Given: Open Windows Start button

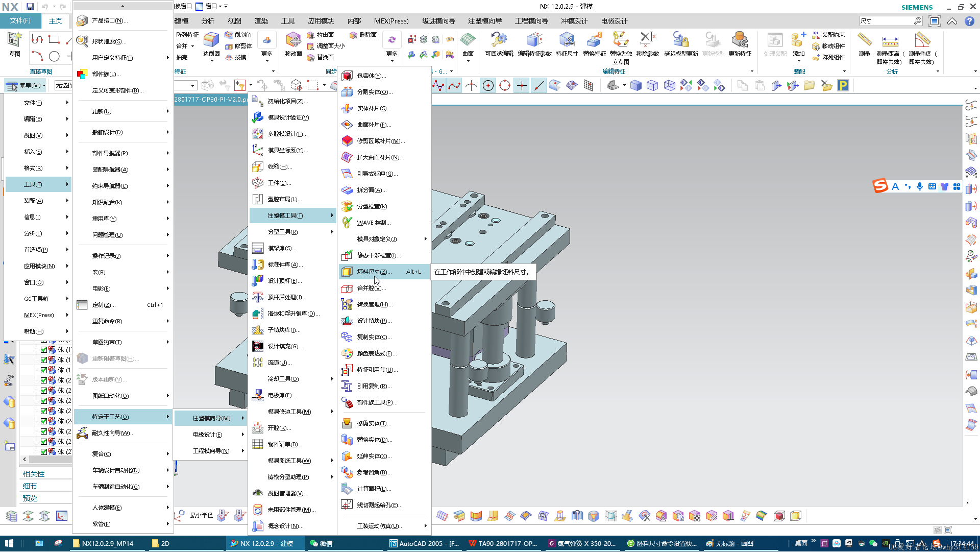Looking at the screenshot, I should 9,543.
